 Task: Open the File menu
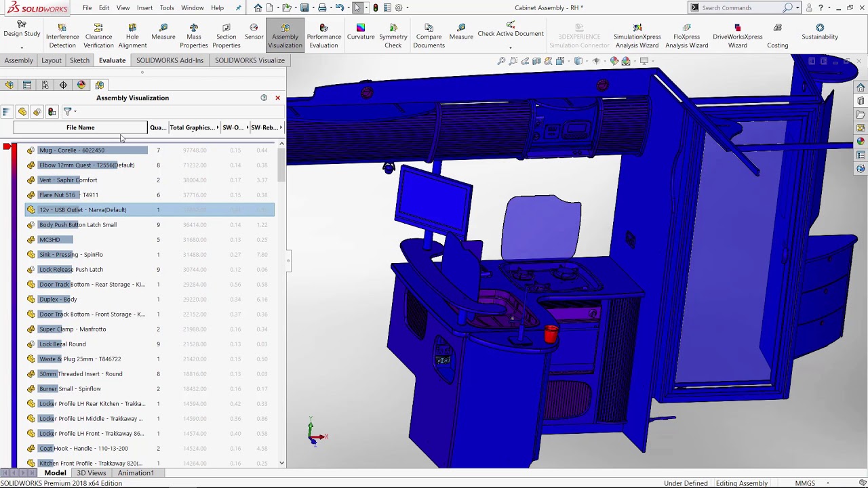[x=87, y=7]
